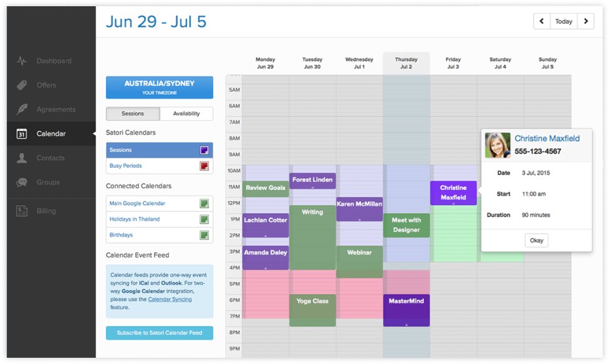Click the Offers tag icon
The width and height of the screenshot is (609, 364).
[22, 85]
